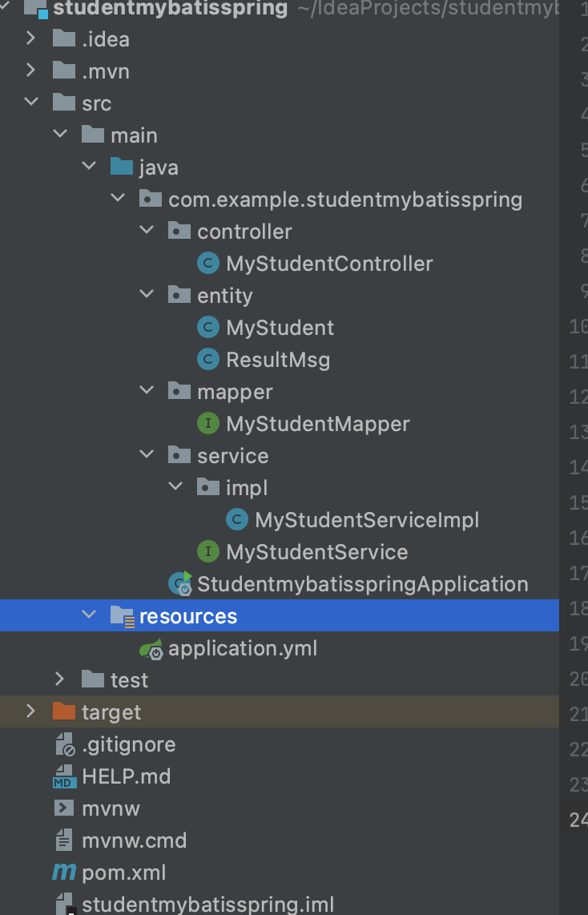Click MyStudent class icon

[x=208, y=328]
